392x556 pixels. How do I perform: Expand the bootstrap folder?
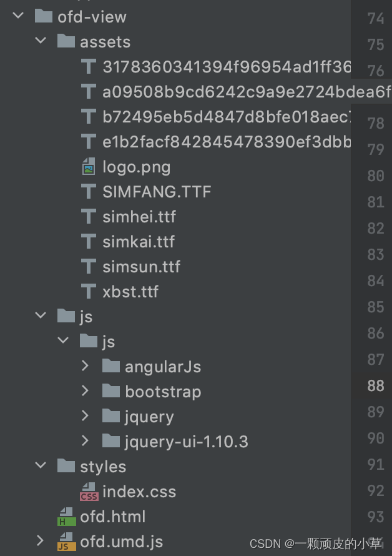click(85, 390)
